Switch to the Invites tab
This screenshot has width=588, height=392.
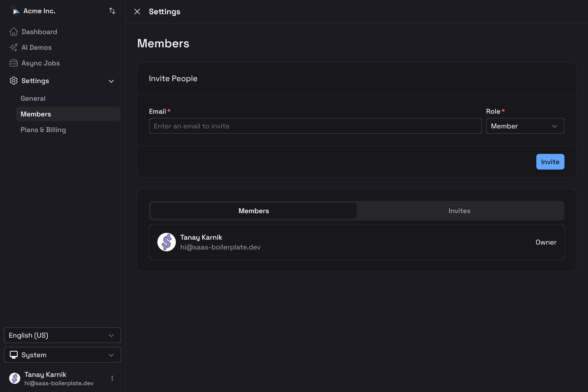459,211
